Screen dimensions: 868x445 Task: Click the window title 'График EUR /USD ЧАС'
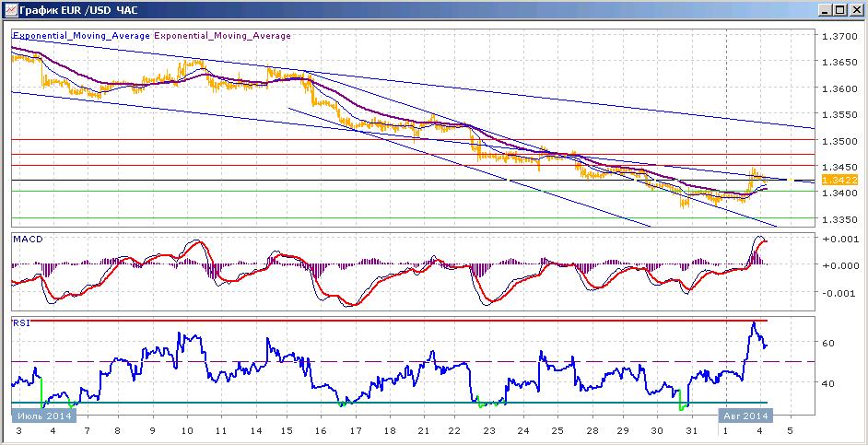pyautogui.click(x=78, y=10)
